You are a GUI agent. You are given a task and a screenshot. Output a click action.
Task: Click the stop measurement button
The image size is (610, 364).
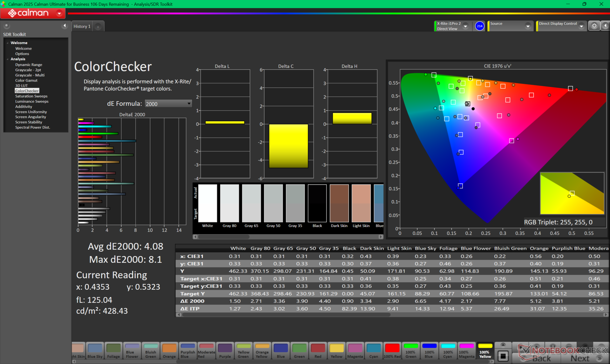point(503,356)
